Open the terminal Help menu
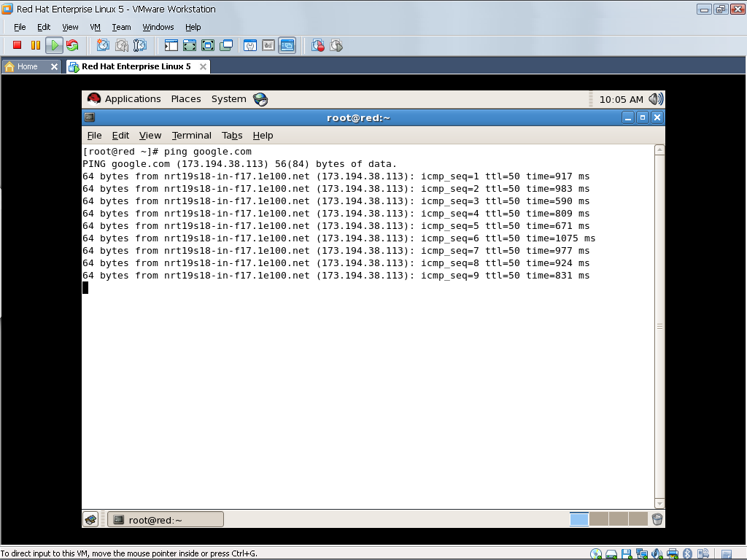This screenshot has height=560, width=747. [x=263, y=135]
